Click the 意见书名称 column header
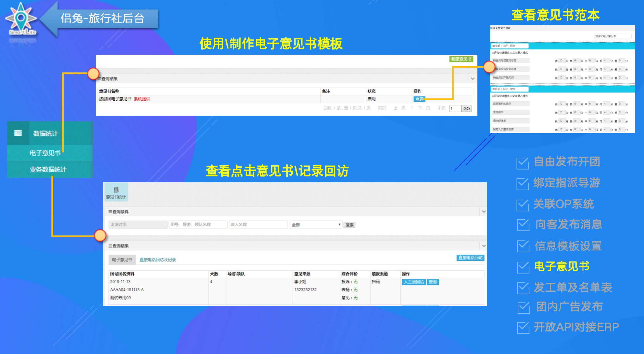 coord(109,91)
